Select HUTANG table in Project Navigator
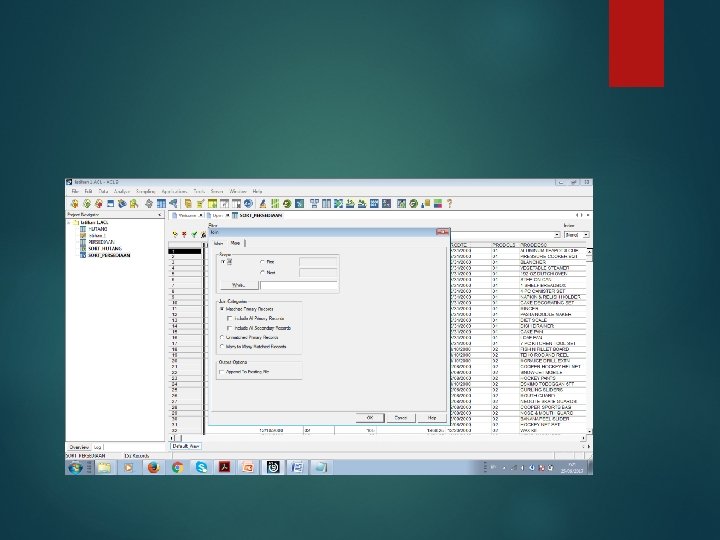 pyautogui.click(x=97, y=229)
